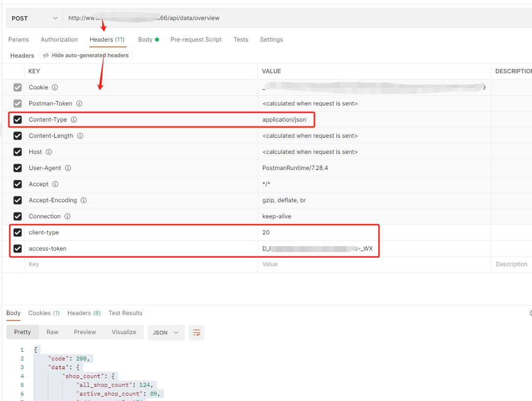Image resolution: width=532 pixels, height=401 pixels.
Task: Click Hide auto-generated headers button
Action: tap(86, 56)
